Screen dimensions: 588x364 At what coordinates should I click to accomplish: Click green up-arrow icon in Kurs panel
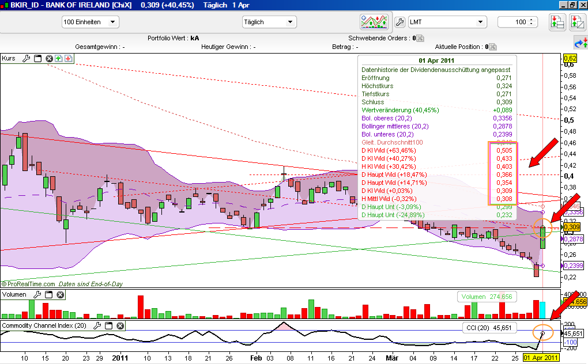point(58,58)
